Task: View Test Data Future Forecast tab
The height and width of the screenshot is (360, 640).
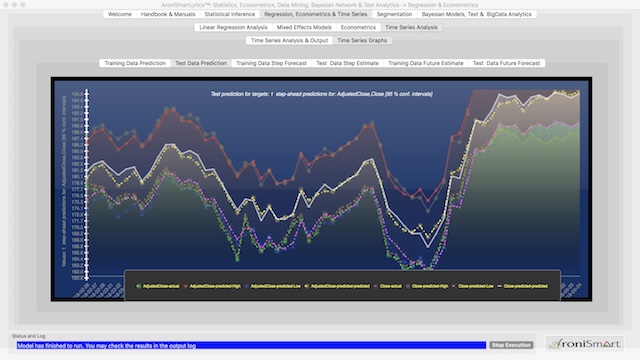Action: [x=506, y=63]
